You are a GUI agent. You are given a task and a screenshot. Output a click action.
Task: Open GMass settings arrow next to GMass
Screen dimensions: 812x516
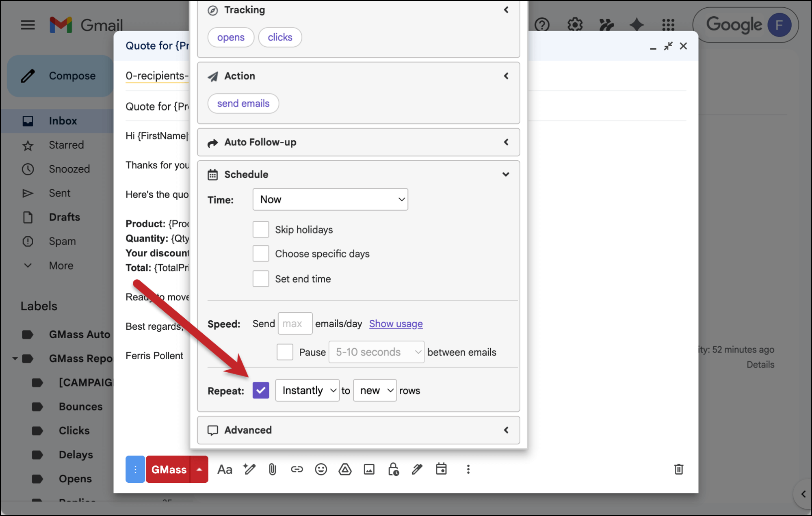[199, 469]
